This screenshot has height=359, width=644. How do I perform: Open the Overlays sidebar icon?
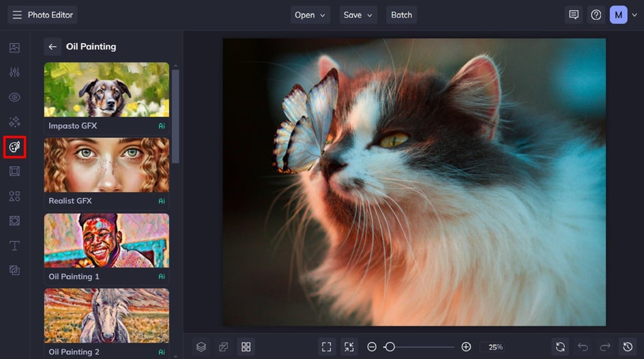(14, 221)
